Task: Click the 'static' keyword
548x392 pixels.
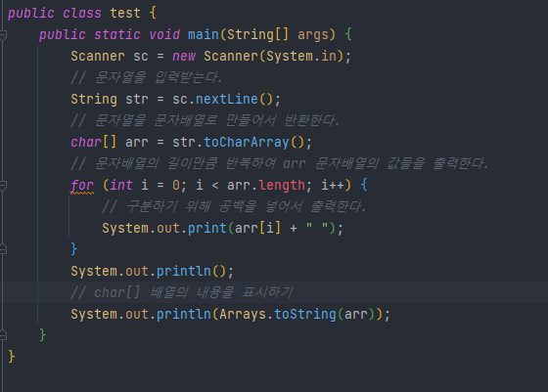Action: point(117,34)
